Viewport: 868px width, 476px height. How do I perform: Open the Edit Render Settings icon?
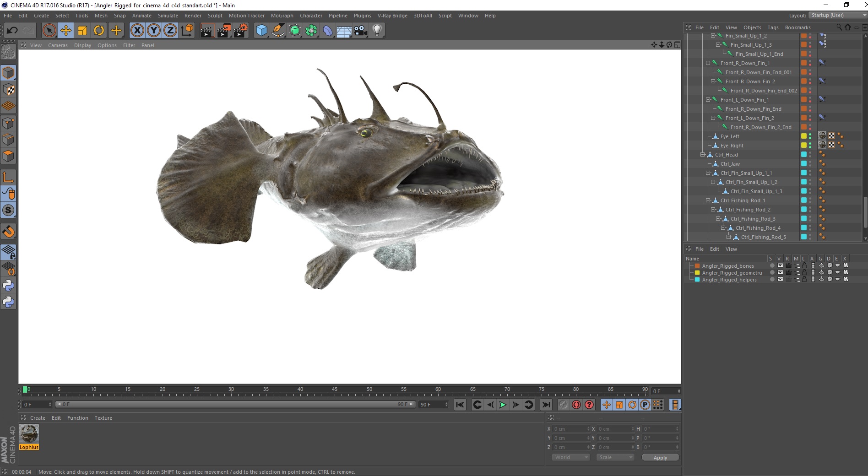click(240, 31)
